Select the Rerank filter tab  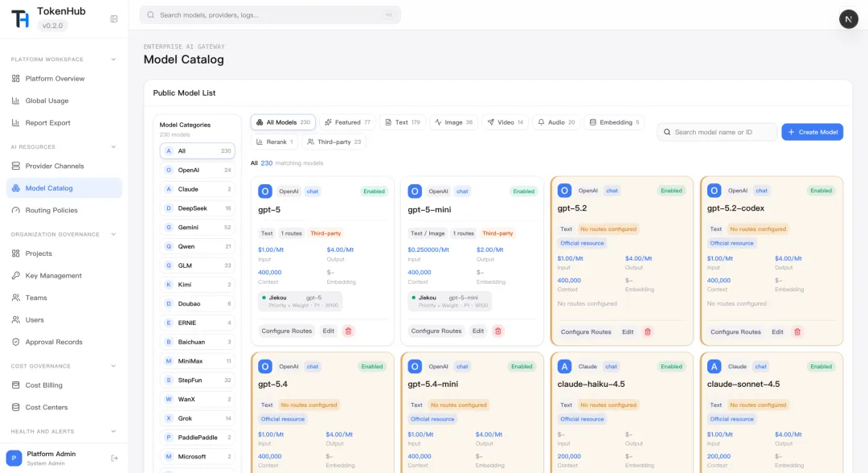[x=275, y=142]
